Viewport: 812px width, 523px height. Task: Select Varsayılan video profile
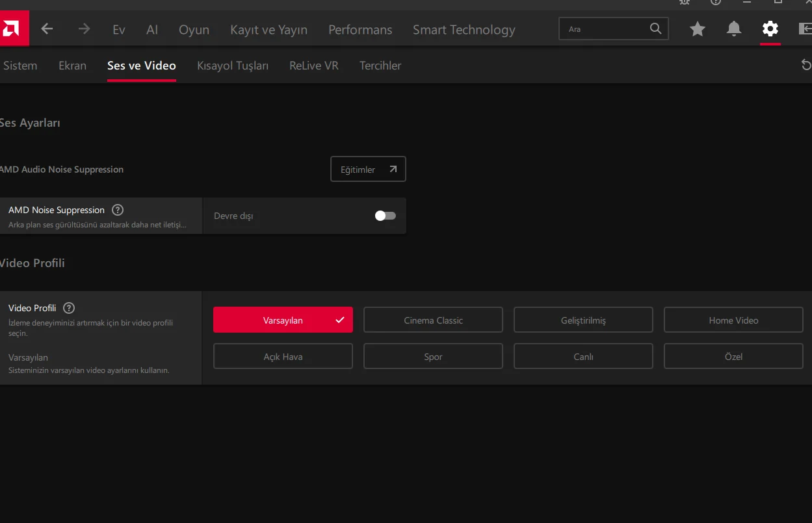point(283,320)
